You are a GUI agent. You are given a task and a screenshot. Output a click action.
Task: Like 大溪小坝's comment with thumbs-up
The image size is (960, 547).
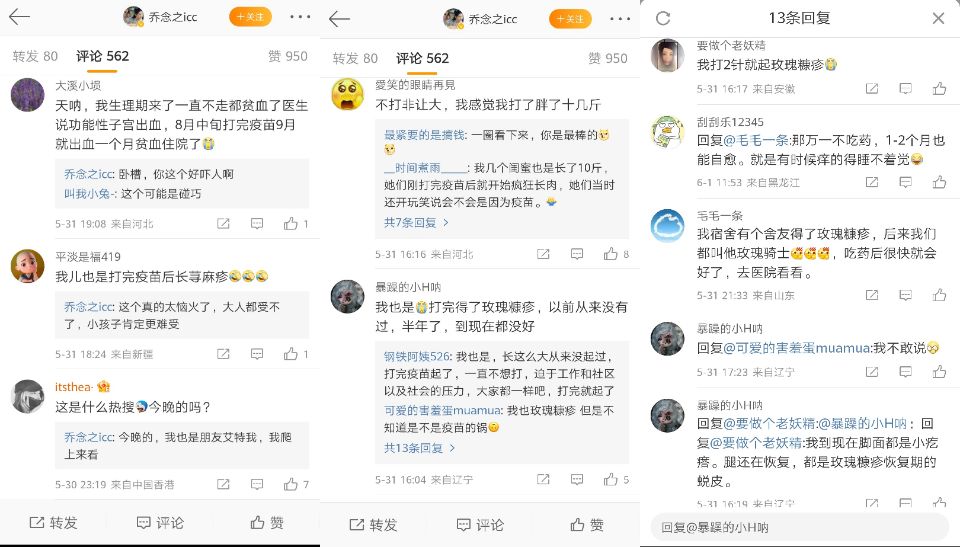(291, 224)
